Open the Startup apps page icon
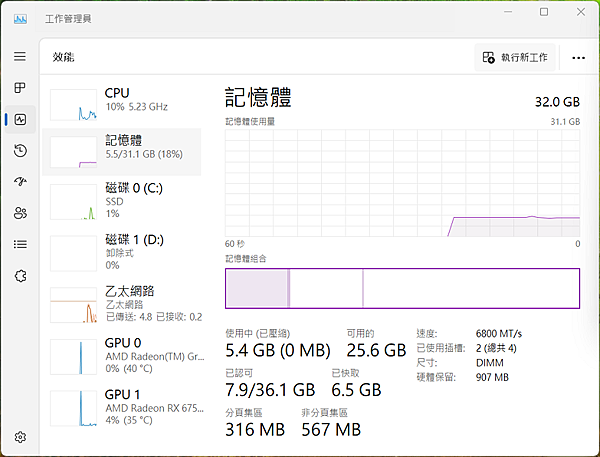The width and height of the screenshot is (600, 457). click(20, 181)
